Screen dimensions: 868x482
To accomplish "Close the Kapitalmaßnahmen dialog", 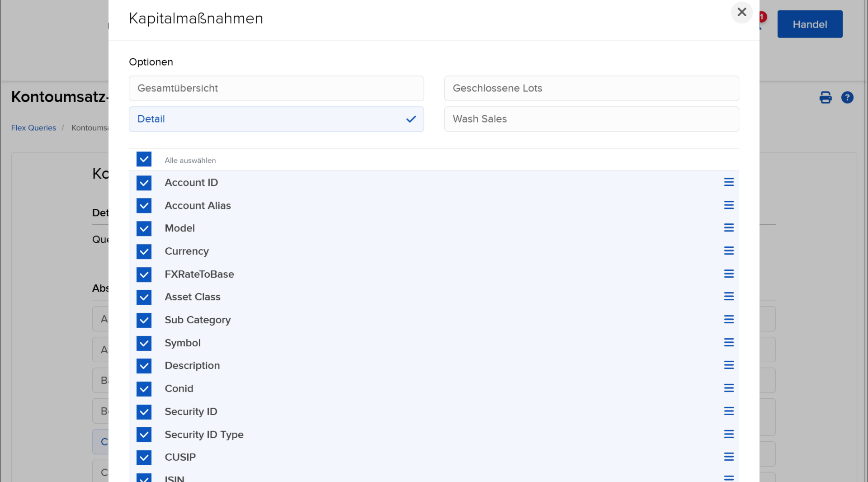I will (x=741, y=12).
